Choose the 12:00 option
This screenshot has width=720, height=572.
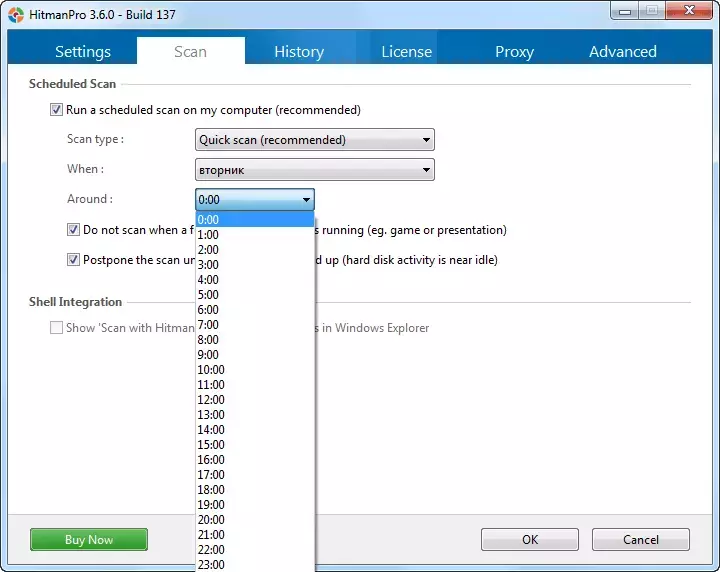(255, 399)
